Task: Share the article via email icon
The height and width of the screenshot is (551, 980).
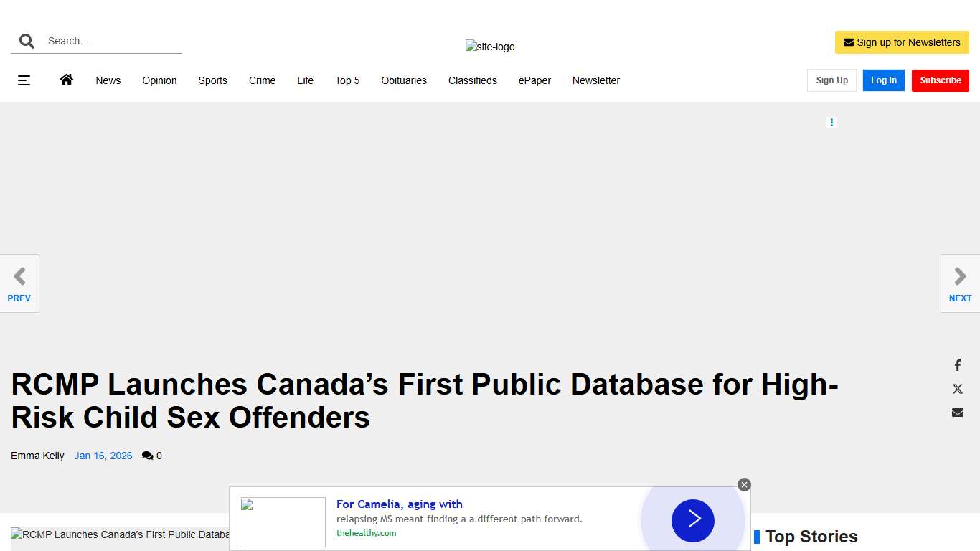Action: (957, 413)
